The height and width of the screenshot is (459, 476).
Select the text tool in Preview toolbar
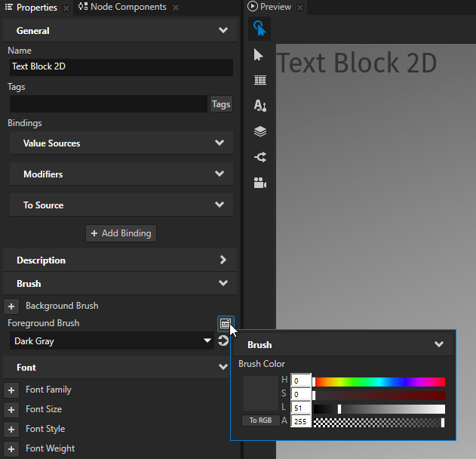[260, 106]
